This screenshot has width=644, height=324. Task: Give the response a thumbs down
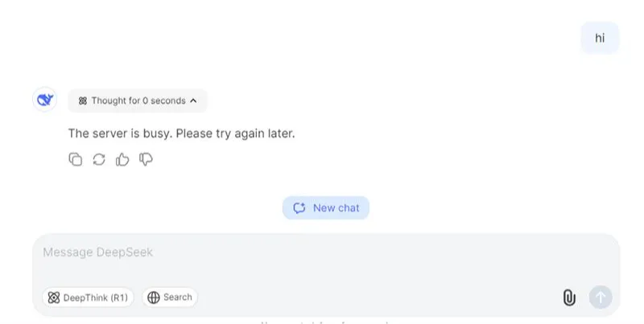(146, 159)
